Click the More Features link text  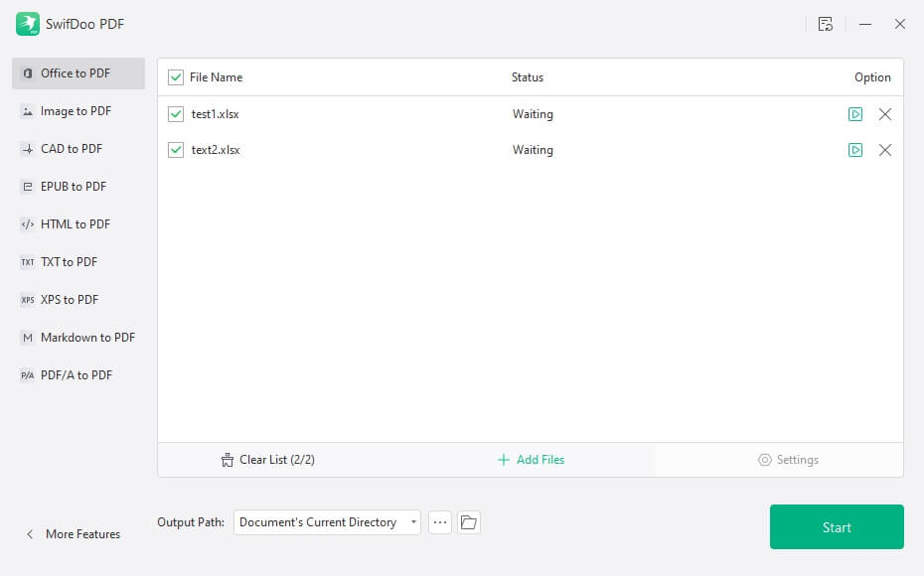(83, 534)
